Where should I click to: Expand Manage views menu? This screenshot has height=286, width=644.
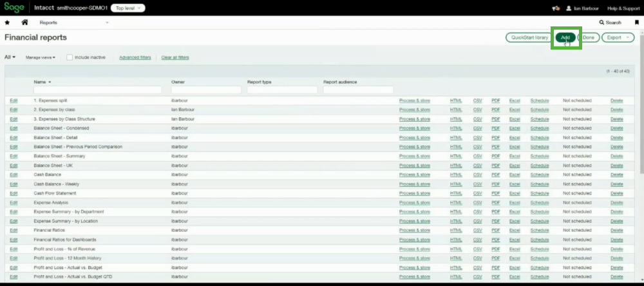(40, 57)
